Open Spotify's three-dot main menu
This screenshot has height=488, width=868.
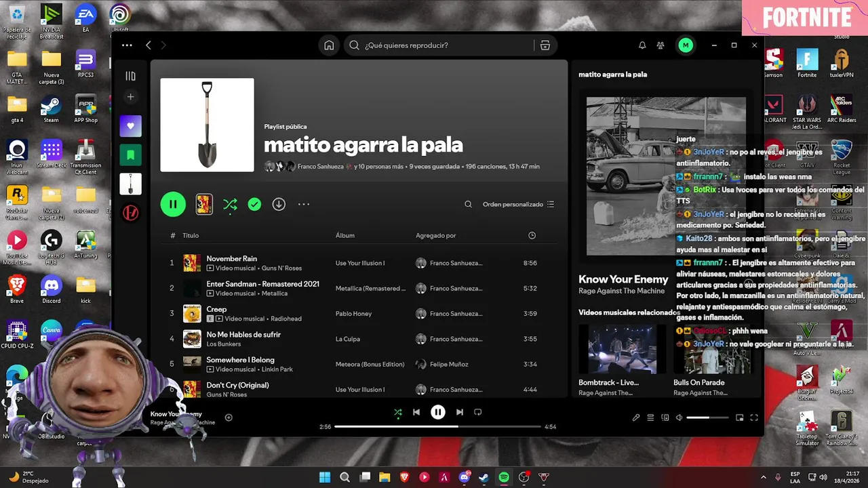tap(127, 45)
